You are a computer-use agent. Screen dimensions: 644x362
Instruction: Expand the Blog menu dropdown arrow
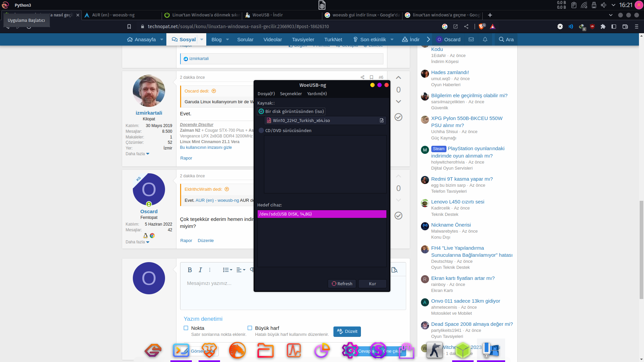click(x=227, y=40)
